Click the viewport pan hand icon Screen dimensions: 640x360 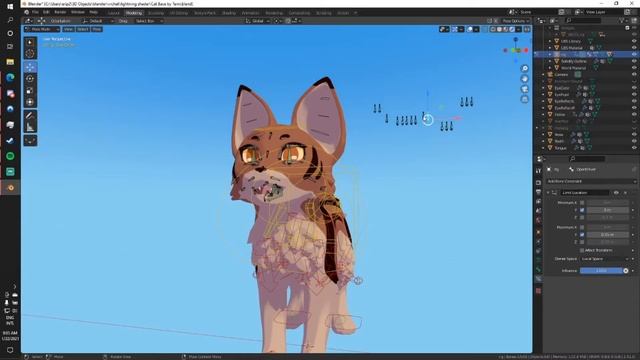tap(525, 79)
